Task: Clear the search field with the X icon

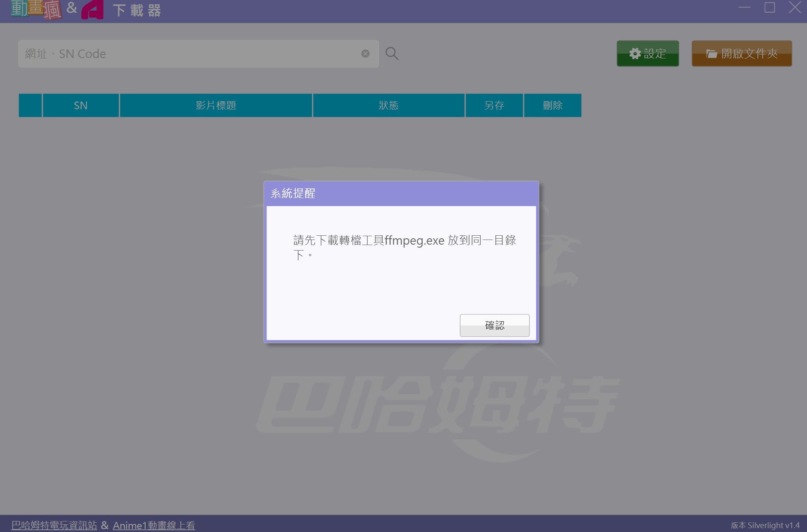Action: [365, 54]
